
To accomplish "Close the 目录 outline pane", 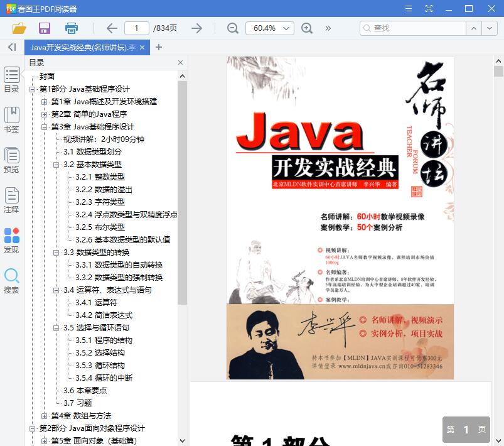I will [x=180, y=62].
